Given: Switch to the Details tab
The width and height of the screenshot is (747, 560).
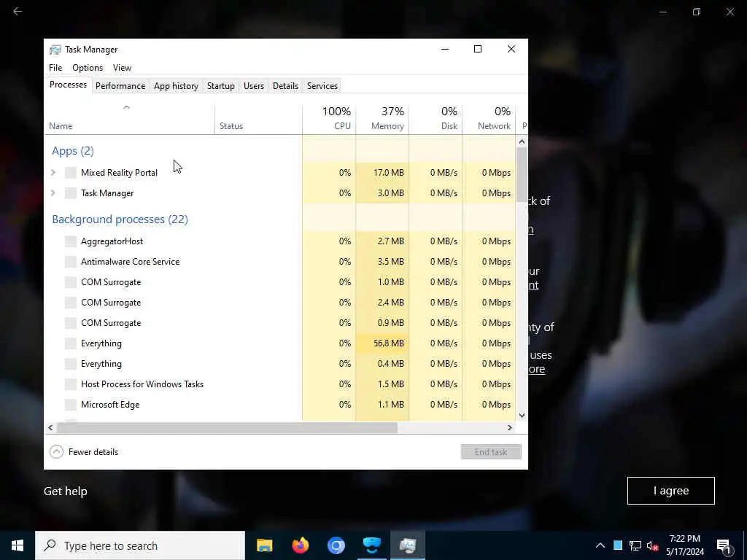Looking at the screenshot, I should coord(285,86).
